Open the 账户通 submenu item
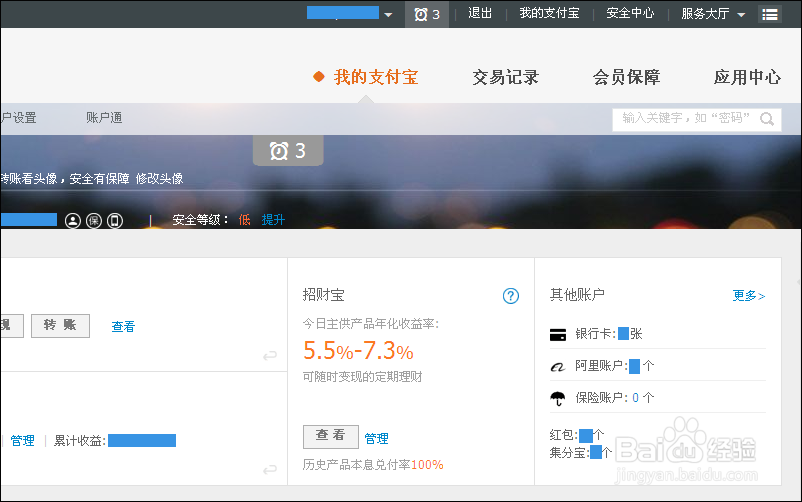This screenshot has height=502, width=802. point(104,118)
